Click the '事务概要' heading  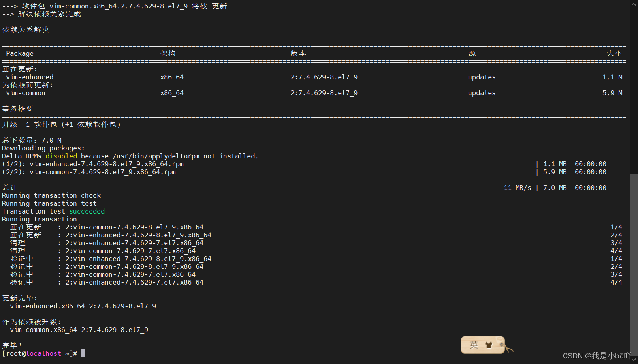coord(18,109)
